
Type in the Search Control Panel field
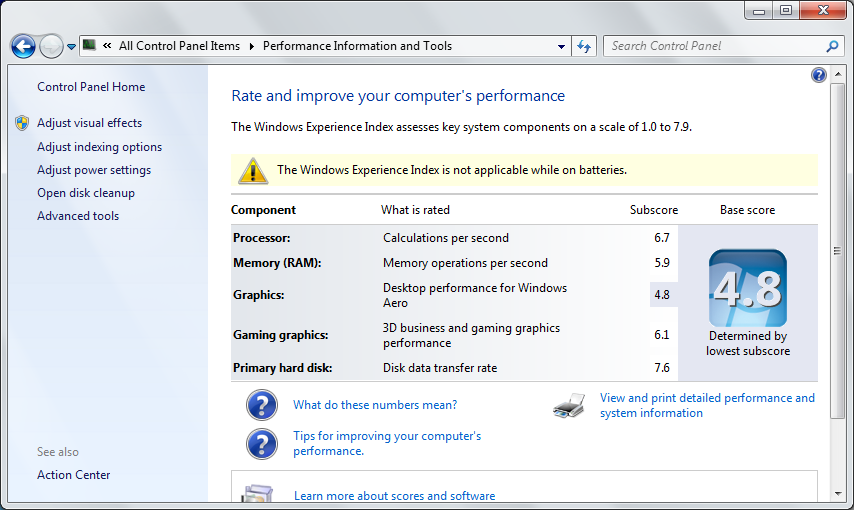(715, 46)
